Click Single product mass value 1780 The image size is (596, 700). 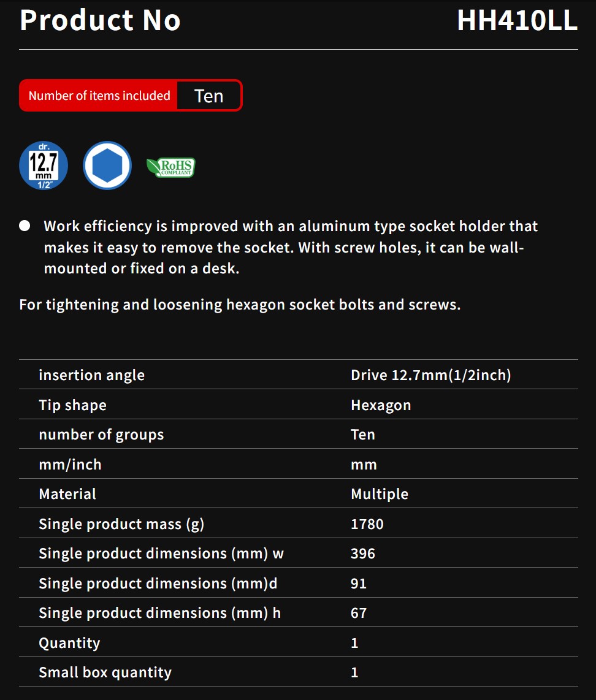coord(367,523)
